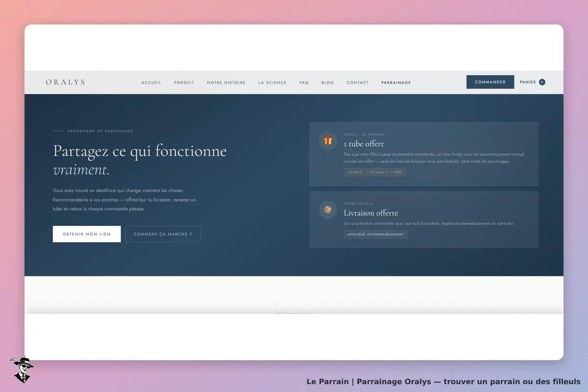This screenshot has width=588, height=392.
Task: Click the 'Livraison offerte' heading
Action: [x=371, y=213]
